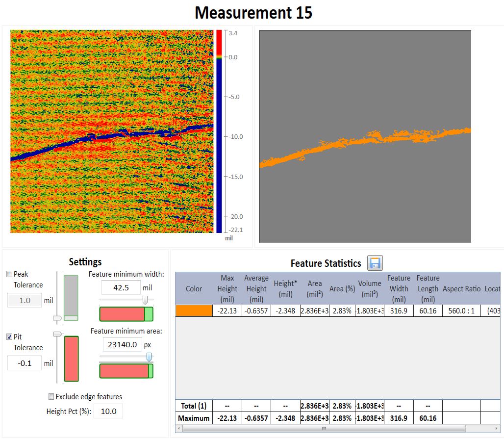Click the Color column header
The width and height of the screenshot is (504, 439).
coord(194,288)
